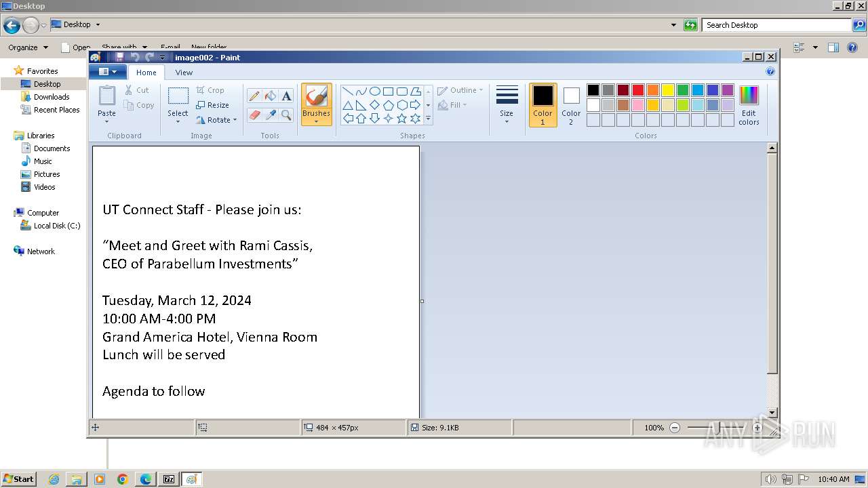Viewport: 868px width, 488px height.
Task: Zoom out with the minus button
Action: tap(674, 428)
